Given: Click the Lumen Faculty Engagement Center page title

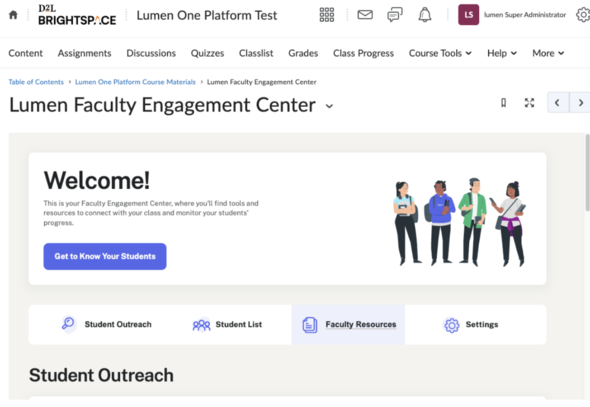Looking at the screenshot, I should [x=162, y=105].
